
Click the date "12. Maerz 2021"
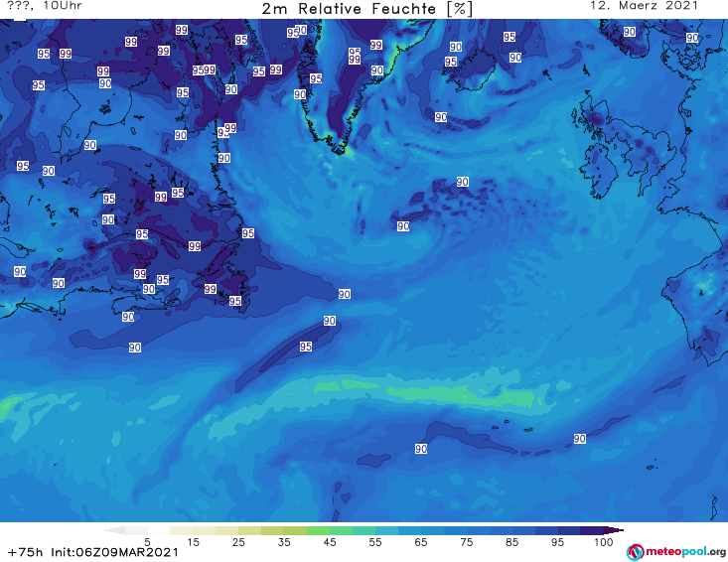(644, 6)
